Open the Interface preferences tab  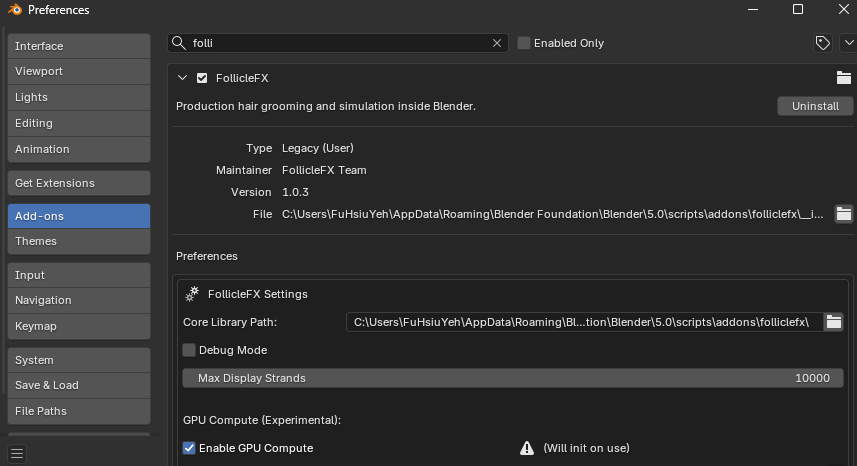click(79, 46)
